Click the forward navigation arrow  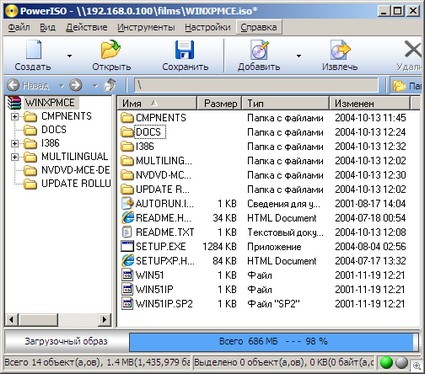tap(76, 85)
